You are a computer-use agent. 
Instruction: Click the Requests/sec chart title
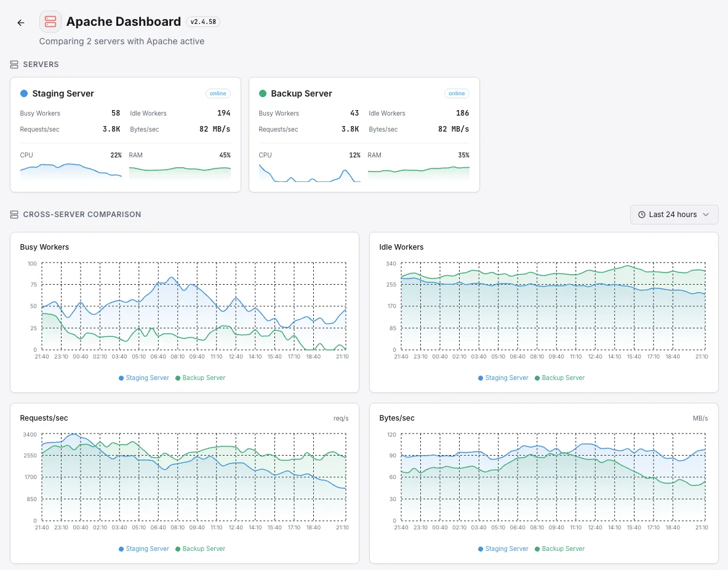click(44, 418)
